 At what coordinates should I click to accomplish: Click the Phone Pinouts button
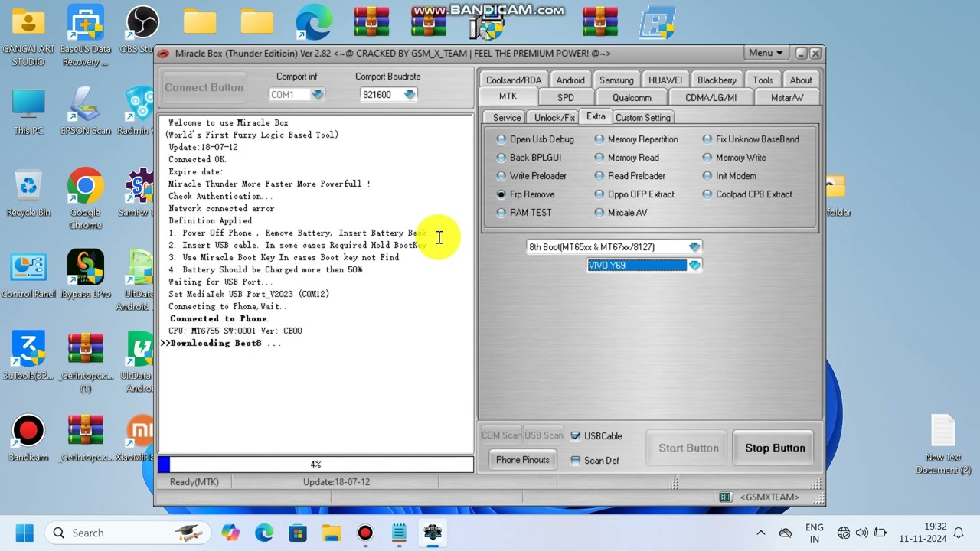523,460
